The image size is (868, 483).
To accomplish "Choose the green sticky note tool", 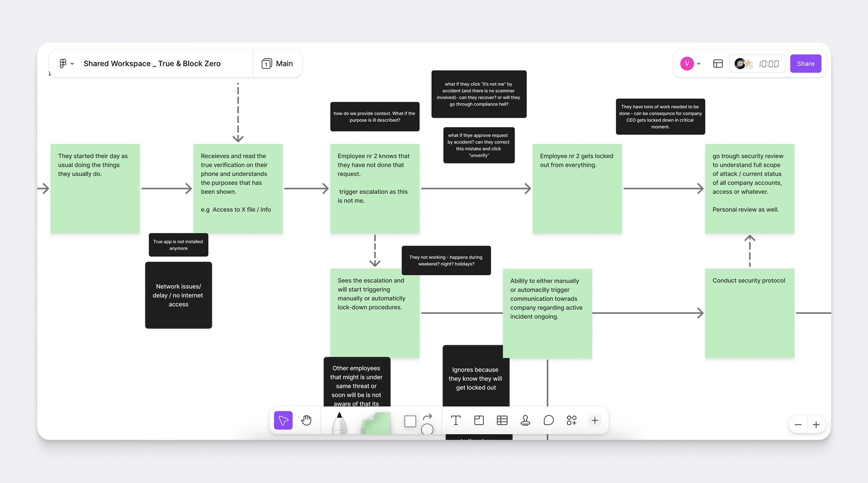I will tap(376, 423).
